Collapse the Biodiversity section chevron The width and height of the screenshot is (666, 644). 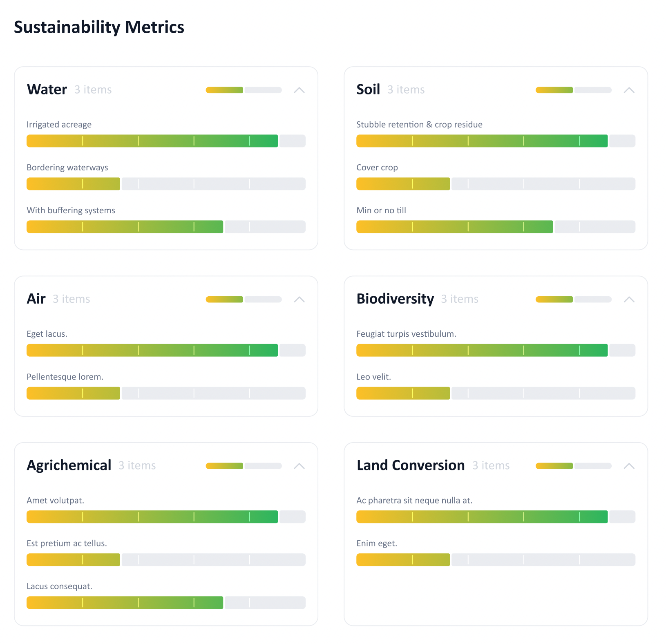[629, 300]
